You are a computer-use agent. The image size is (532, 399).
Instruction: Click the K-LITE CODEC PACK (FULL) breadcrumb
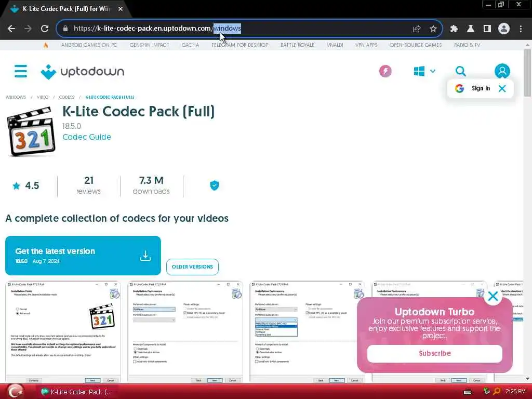click(x=110, y=97)
